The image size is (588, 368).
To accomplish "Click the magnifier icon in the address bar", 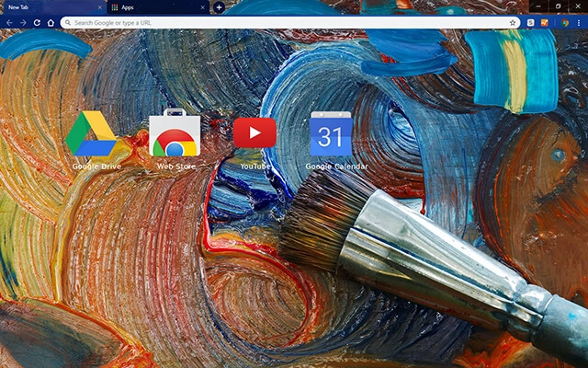I will coord(67,23).
